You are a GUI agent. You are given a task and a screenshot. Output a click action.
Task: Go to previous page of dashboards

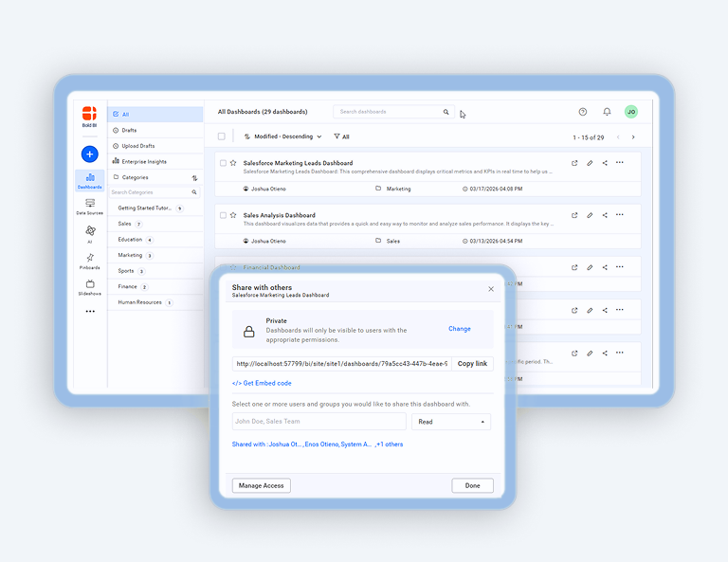(x=618, y=137)
